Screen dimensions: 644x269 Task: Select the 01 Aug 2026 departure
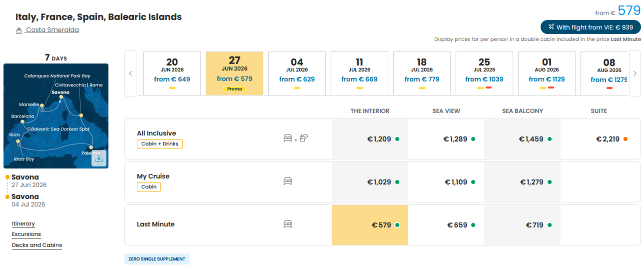(x=547, y=73)
